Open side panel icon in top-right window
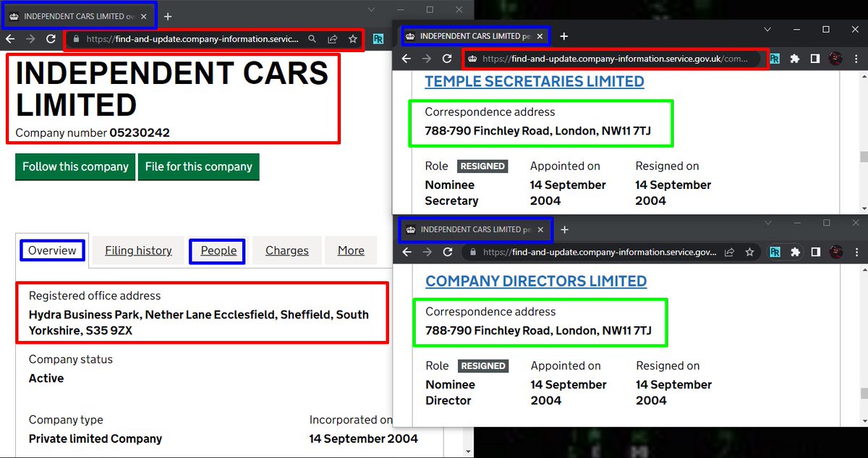This screenshot has width=868, height=458. [x=814, y=59]
